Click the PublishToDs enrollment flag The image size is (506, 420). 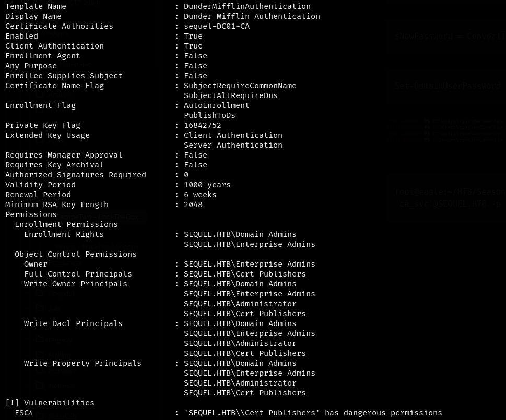pos(209,115)
